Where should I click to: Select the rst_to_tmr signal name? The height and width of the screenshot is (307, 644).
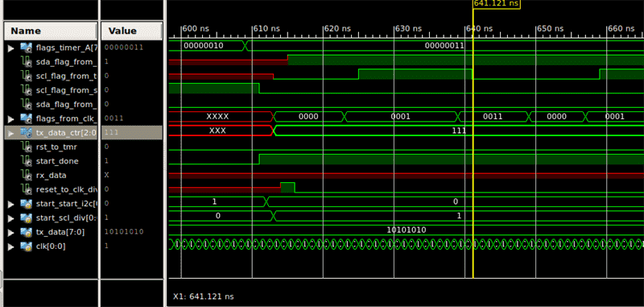coord(56,147)
